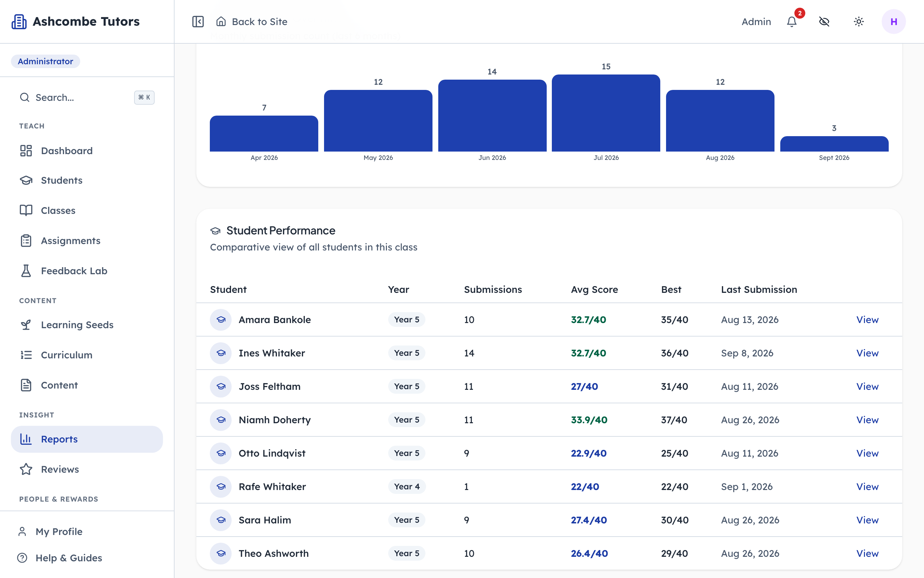This screenshot has height=578, width=924.
Task: Click the Dashboard grid icon
Action: (26, 151)
